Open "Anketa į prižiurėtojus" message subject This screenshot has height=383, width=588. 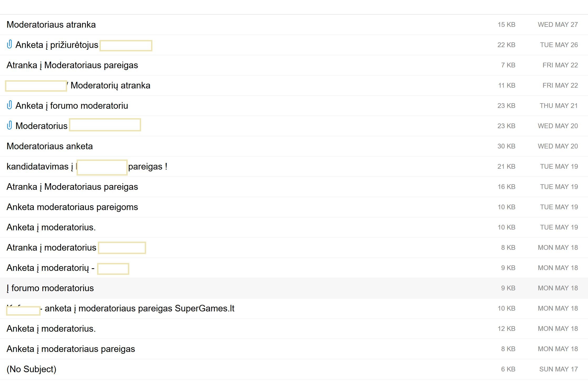[57, 45]
